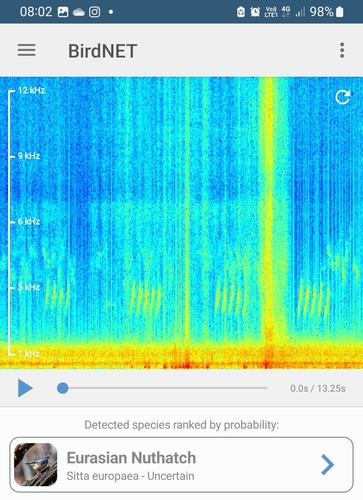Open Eurasian Nuthatch details chevron
The image size is (363, 500).
(x=327, y=464)
